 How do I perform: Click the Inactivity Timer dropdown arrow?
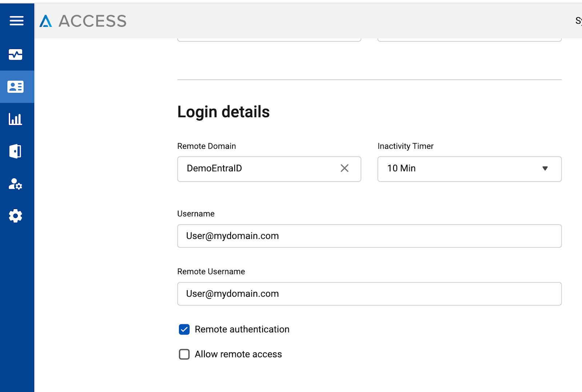(545, 169)
